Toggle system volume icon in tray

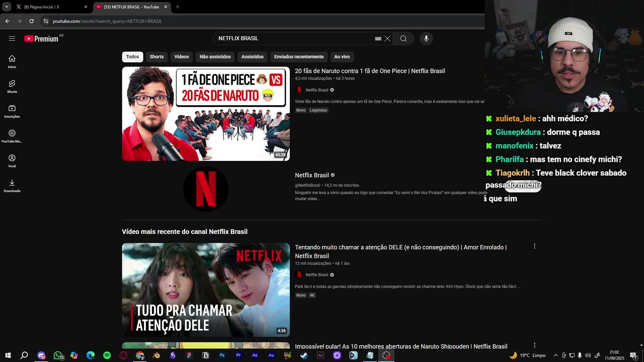pyautogui.click(x=588, y=355)
